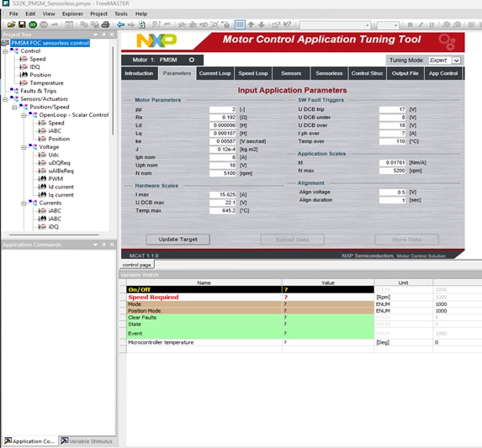Screen dimensions: 482x448
Task: Open the Tools menu
Action: coord(121,13)
